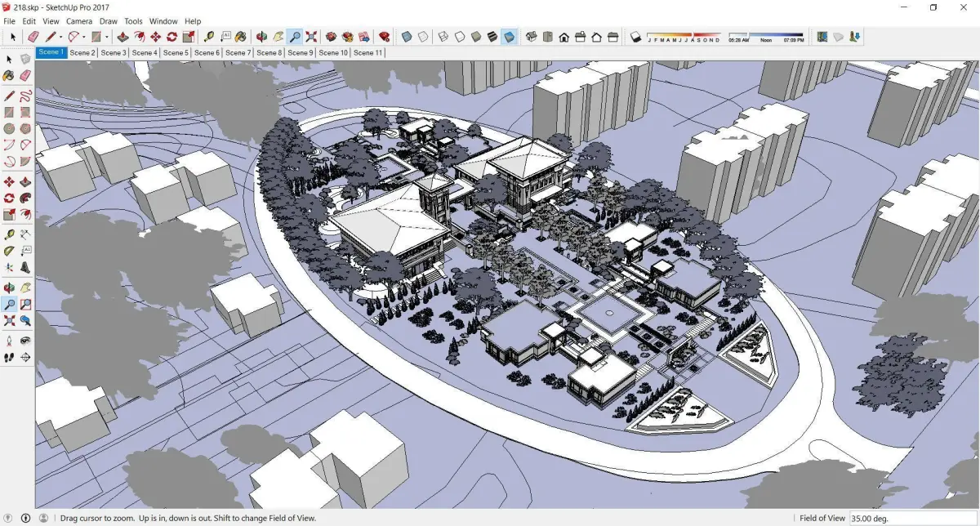Switch to Iso view

click(x=531, y=37)
